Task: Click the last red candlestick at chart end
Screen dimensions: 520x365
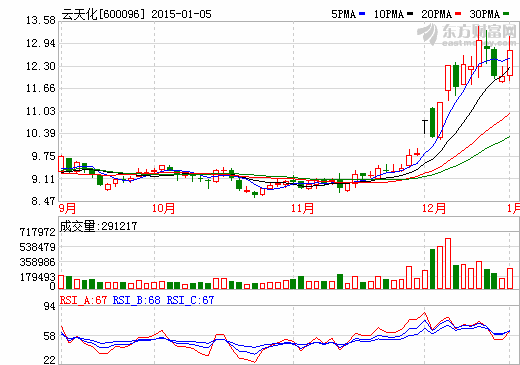Action: pos(510,63)
